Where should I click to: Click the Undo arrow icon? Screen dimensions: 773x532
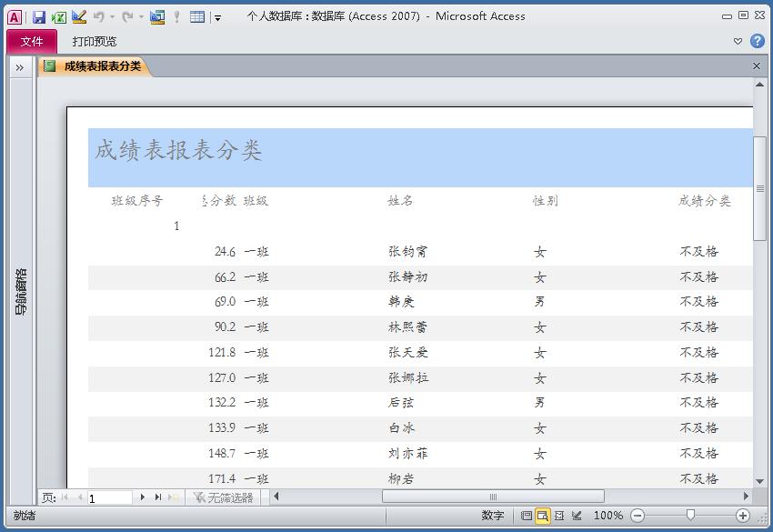point(98,16)
